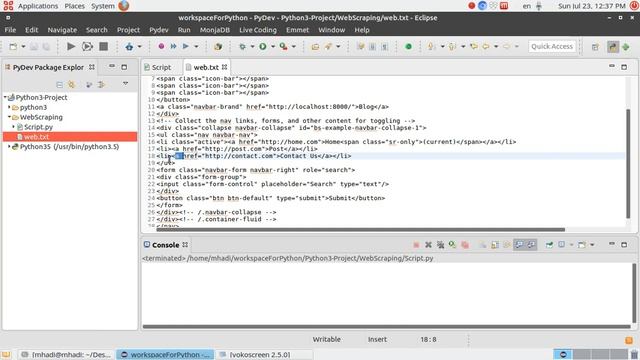This screenshot has height=360, width=640.
Task: Open the Applications menu in top panel
Action: [38, 6]
